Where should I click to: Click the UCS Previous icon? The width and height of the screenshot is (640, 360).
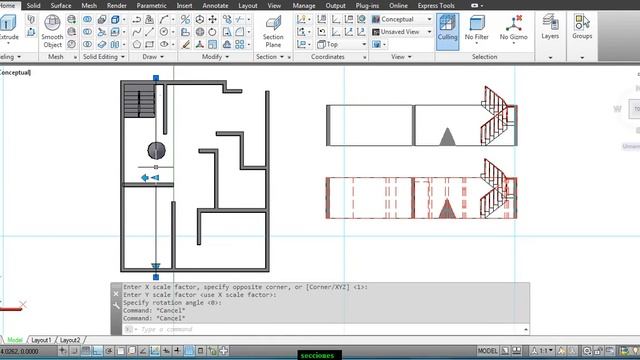coord(322,32)
